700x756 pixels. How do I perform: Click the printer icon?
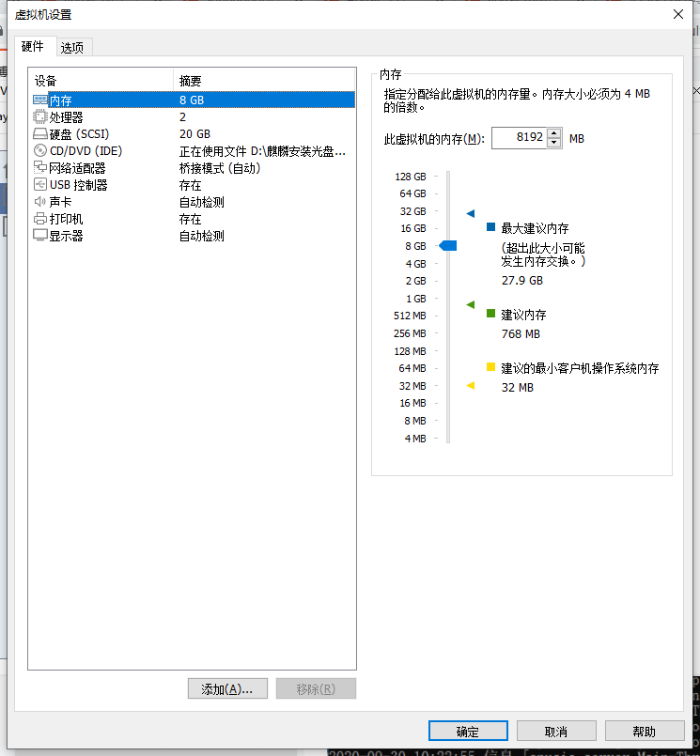click(40, 219)
